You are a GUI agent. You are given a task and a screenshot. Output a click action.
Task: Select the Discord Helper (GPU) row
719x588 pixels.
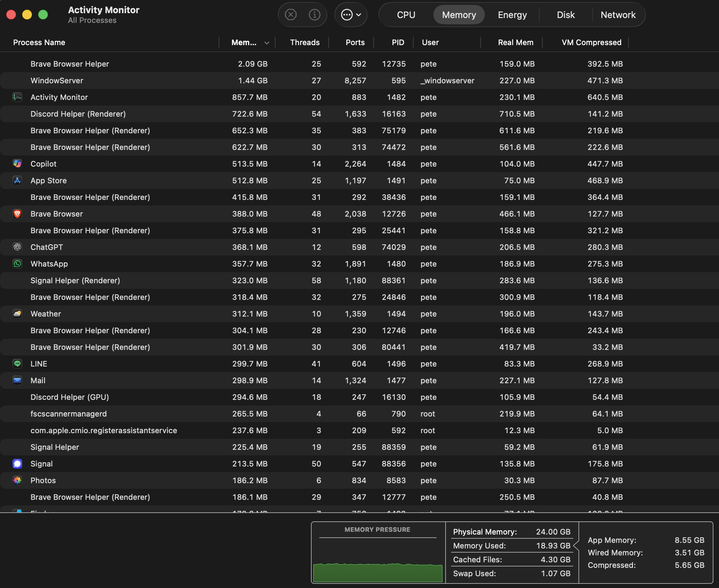359,397
